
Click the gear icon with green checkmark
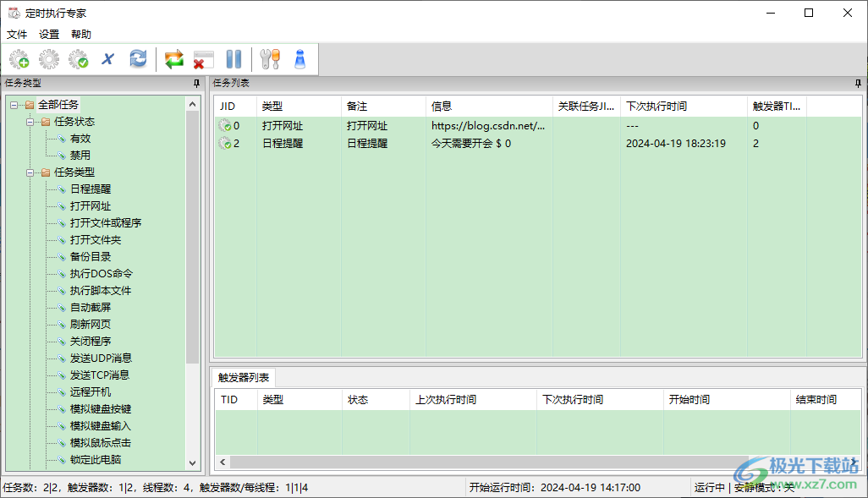click(79, 59)
